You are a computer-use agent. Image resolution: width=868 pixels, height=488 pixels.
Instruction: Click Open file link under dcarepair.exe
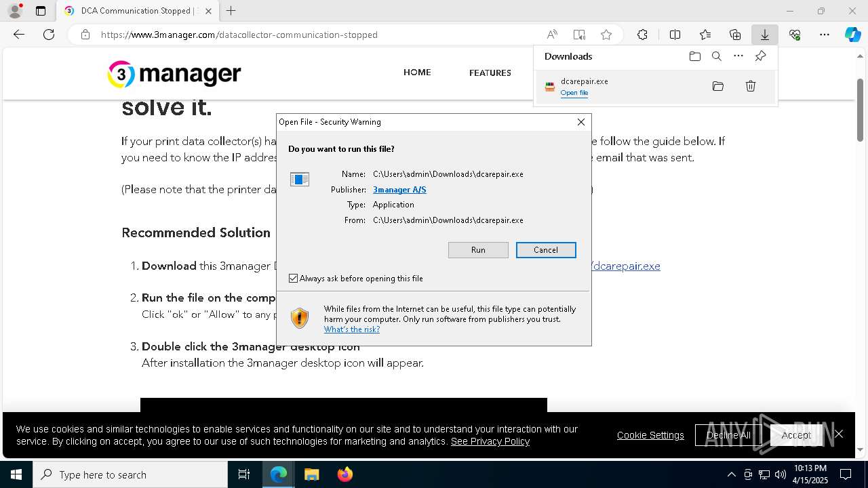tap(574, 93)
